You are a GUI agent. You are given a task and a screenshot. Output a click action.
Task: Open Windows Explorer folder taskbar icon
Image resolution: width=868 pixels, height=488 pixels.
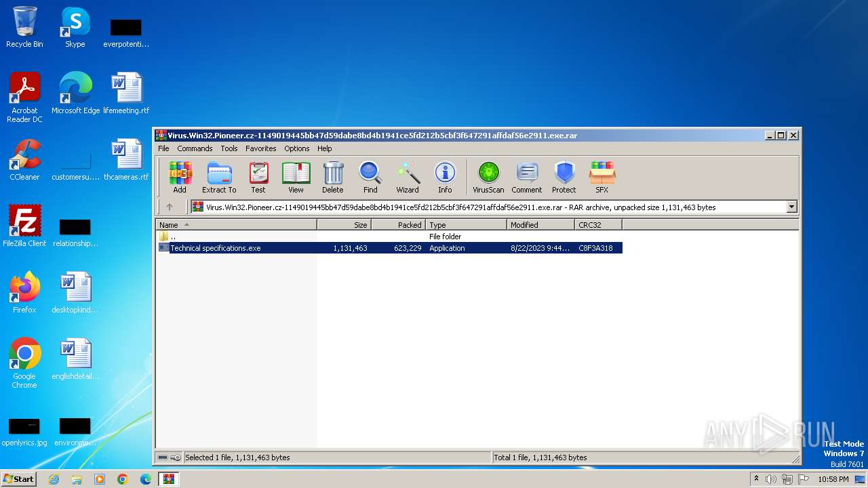(x=77, y=479)
